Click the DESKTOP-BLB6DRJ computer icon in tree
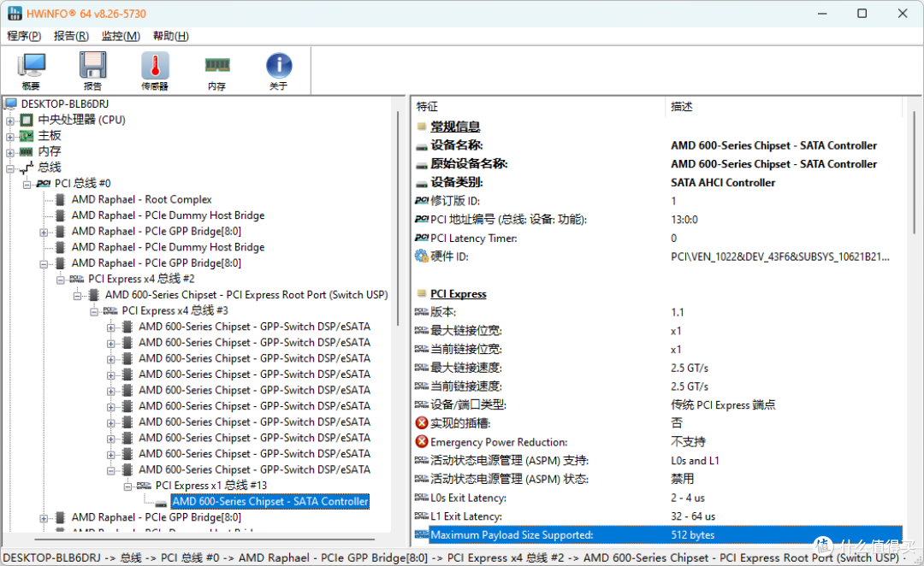Image resolution: width=924 pixels, height=566 pixels. point(10,103)
